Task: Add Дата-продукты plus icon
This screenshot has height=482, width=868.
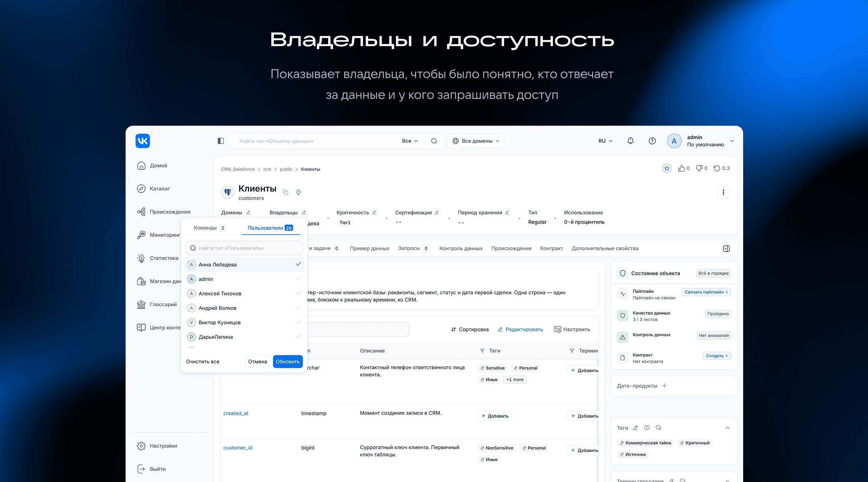Action: 664,386
